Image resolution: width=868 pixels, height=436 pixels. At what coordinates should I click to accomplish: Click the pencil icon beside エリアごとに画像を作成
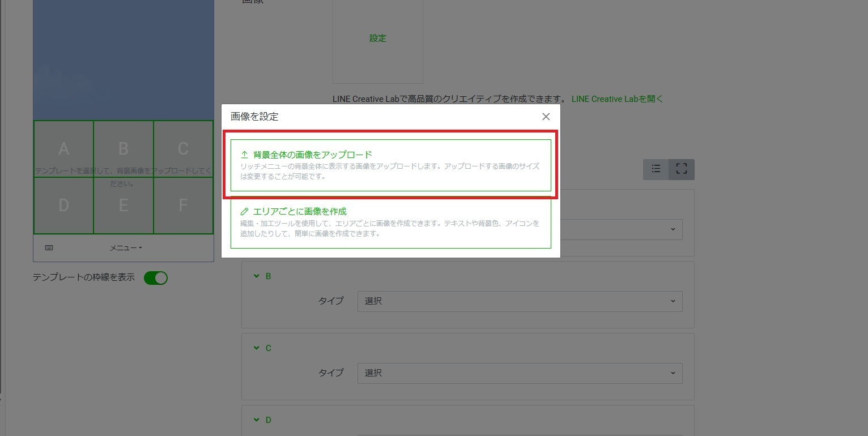(x=245, y=211)
